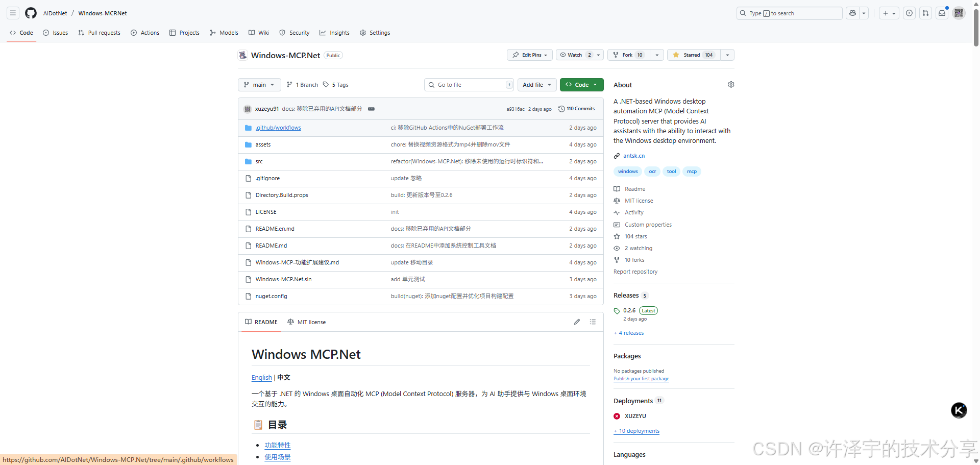Open the create new plus dropdown
Image resolution: width=980 pixels, height=465 pixels.
click(x=889, y=13)
